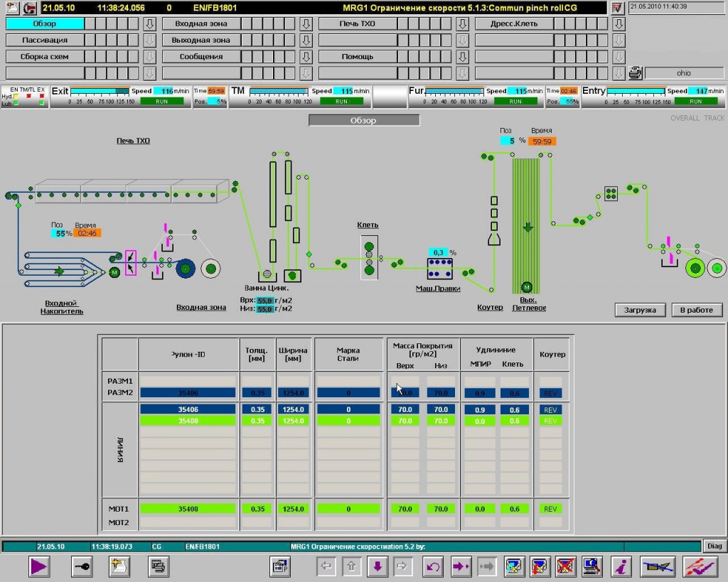Click the printer icon in bottom toolbar
Viewport: 728px width, 582px height.
click(x=157, y=566)
